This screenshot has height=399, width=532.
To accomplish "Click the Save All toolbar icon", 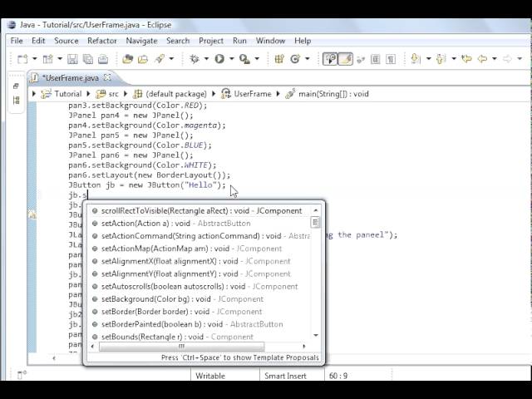I will tap(88, 59).
